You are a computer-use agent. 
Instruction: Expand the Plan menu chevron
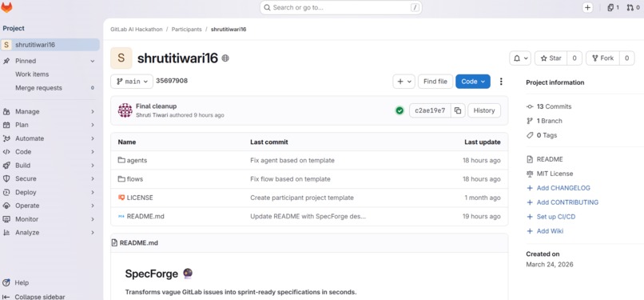coord(93,125)
